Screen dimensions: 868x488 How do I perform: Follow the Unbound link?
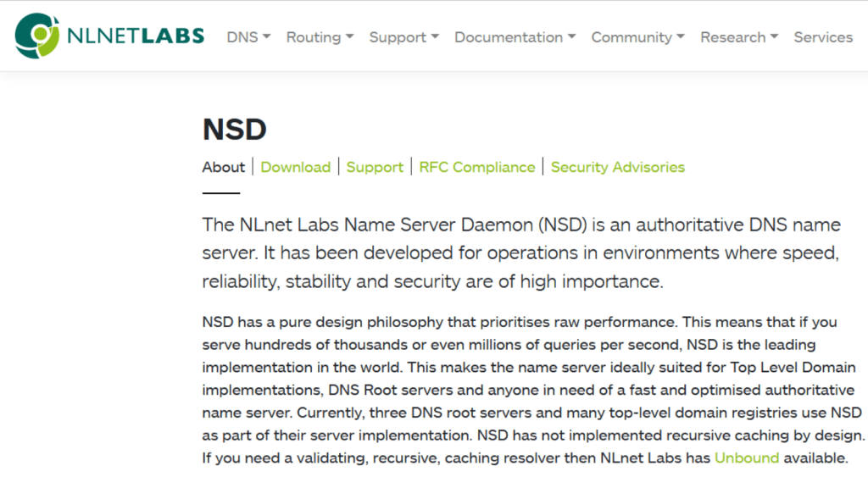pos(747,458)
